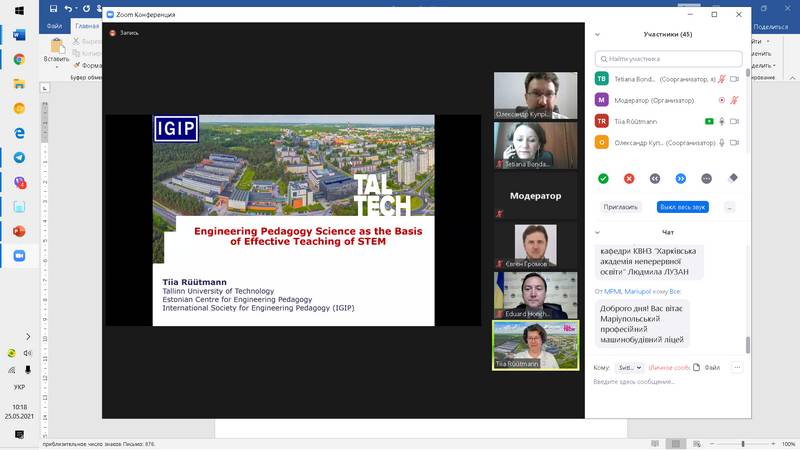Open PowerPoint taskbar icon
The image size is (800, 450).
click(19, 232)
